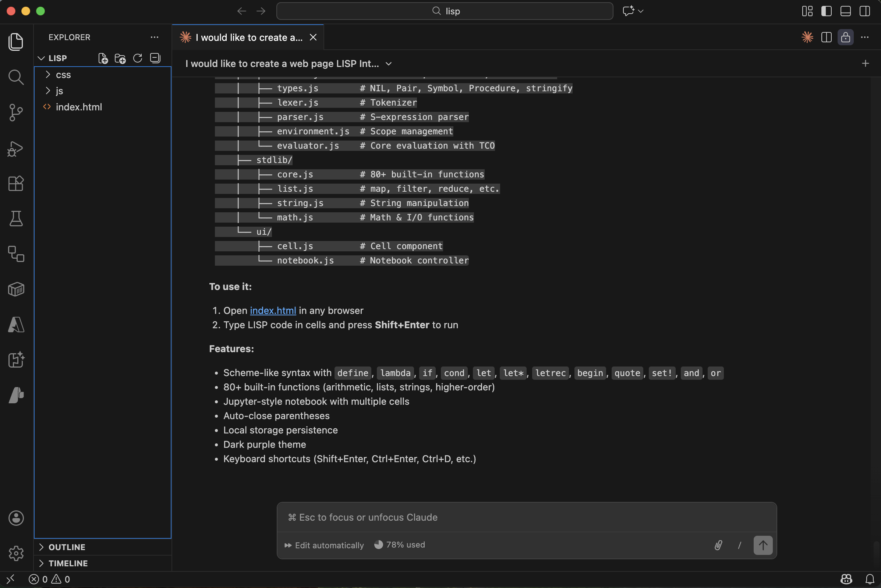881x588 pixels.
Task: Send the Claude message with the arrow button
Action: coord(763,545)
